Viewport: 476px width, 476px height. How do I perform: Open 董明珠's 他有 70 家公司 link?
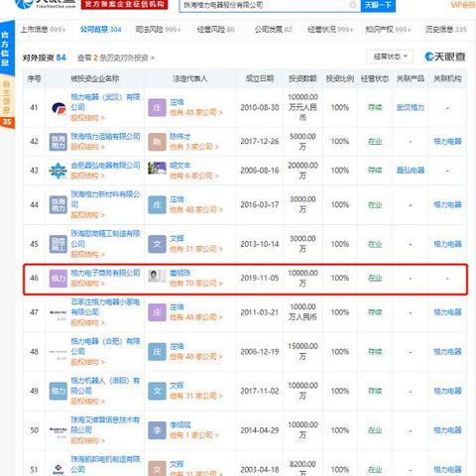tap(196, 284)
